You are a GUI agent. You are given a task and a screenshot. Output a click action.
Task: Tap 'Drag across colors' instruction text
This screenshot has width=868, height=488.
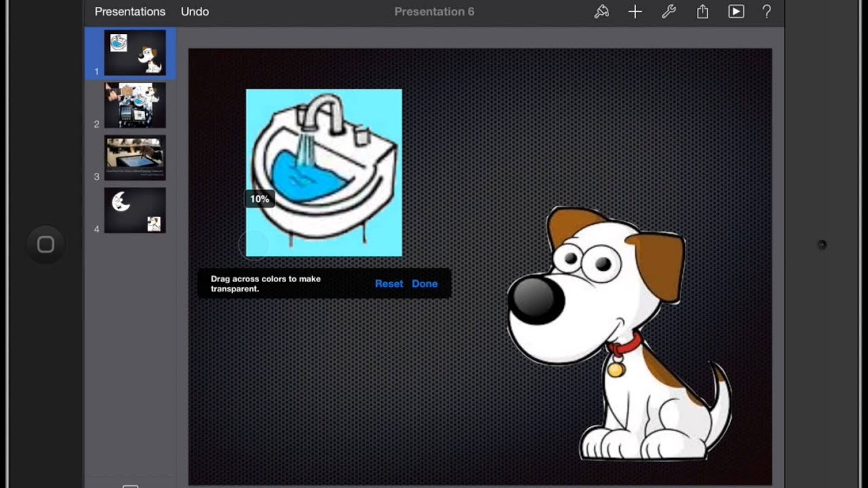tap(266, 283)
